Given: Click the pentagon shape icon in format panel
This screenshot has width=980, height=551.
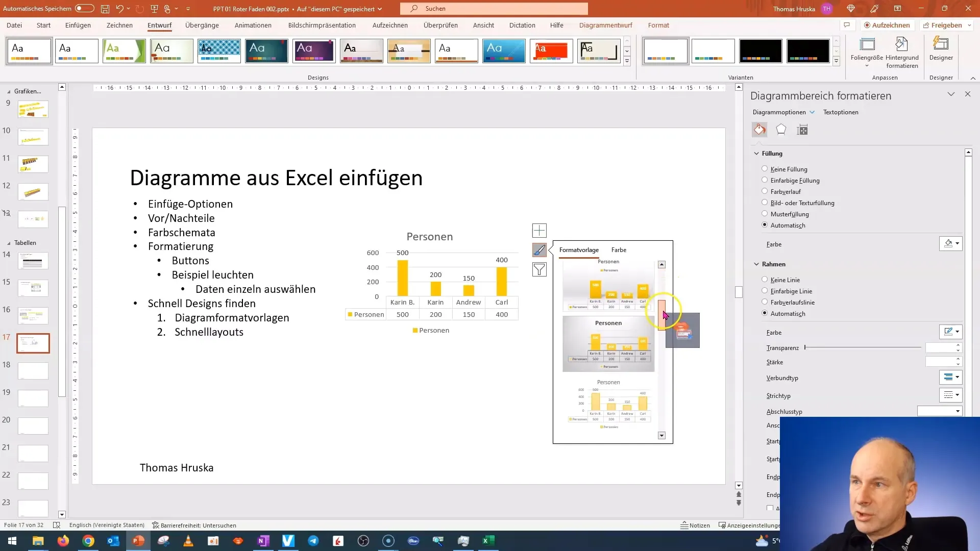Looking at the screenshot, I should pyautogui.click(x=781, y=129).
